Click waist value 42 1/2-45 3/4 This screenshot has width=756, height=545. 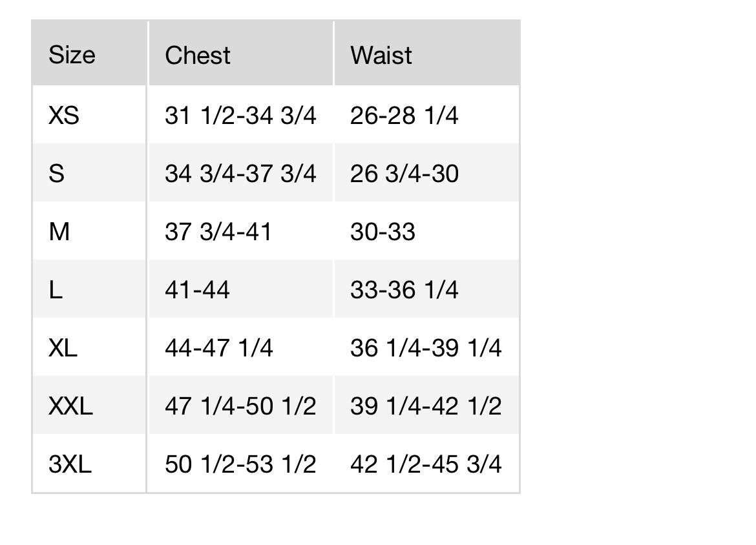pos(425,464)
